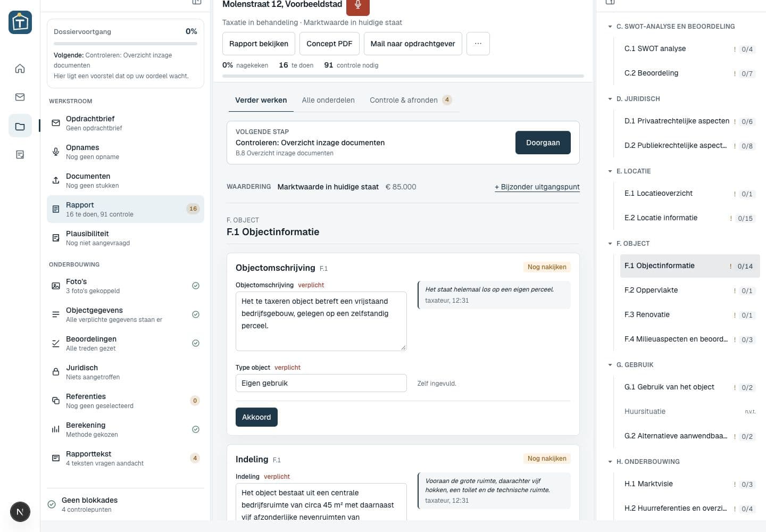Viewport: 766px width, 532px height.
Task: Open Geen blokkades status at bottom
Action: coord(126,504)
